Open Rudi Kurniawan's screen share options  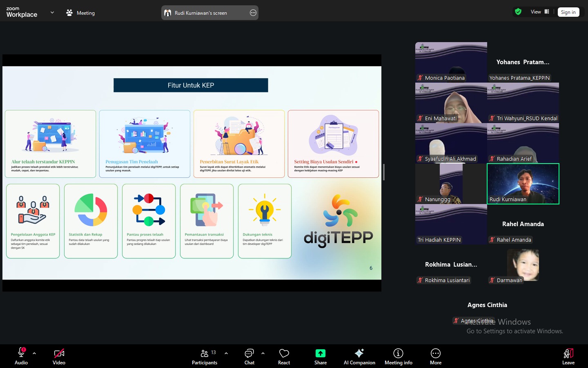tap(253, 13)
